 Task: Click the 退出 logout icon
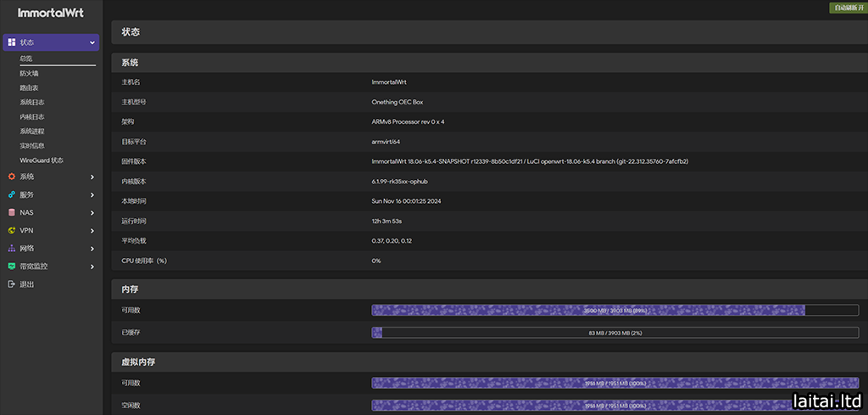(x=12, y=284)
